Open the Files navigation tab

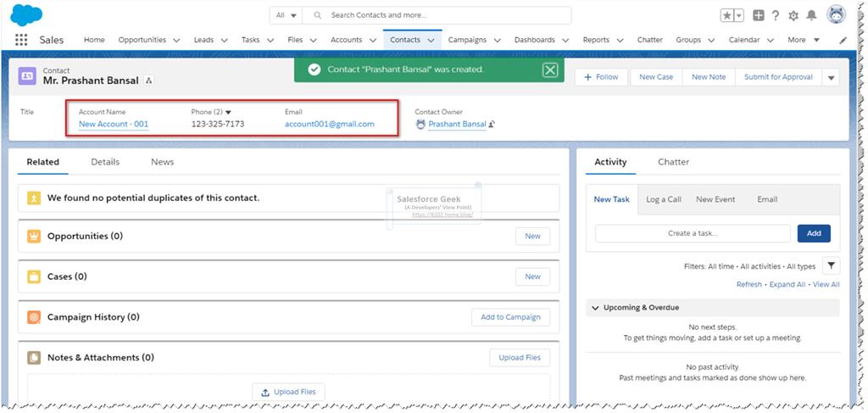[x=294, y=40]
